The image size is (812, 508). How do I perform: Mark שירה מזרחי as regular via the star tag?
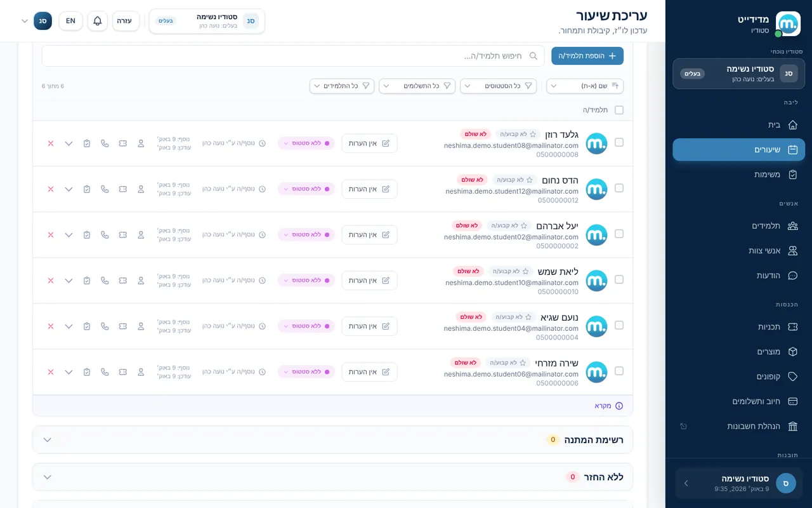(505, 363)
